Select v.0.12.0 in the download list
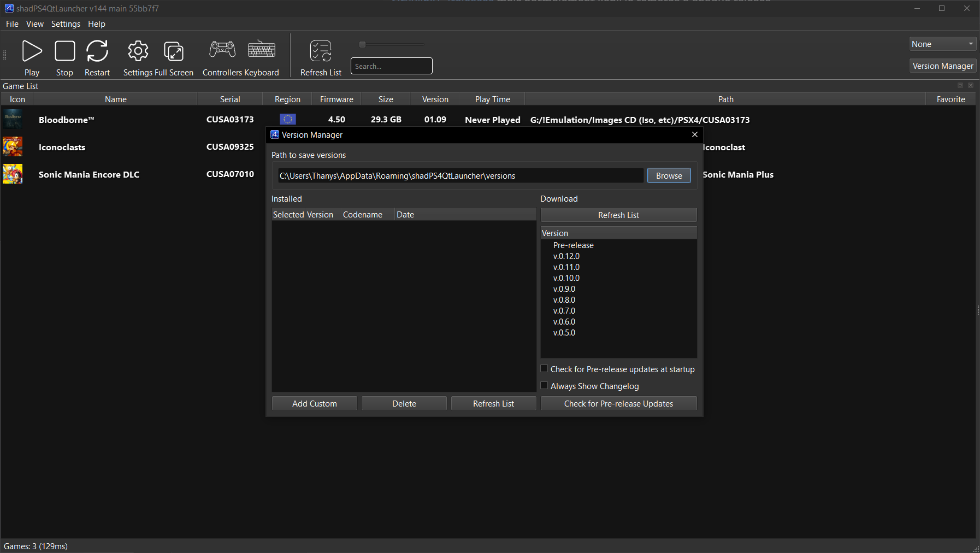 coord(566,256)
